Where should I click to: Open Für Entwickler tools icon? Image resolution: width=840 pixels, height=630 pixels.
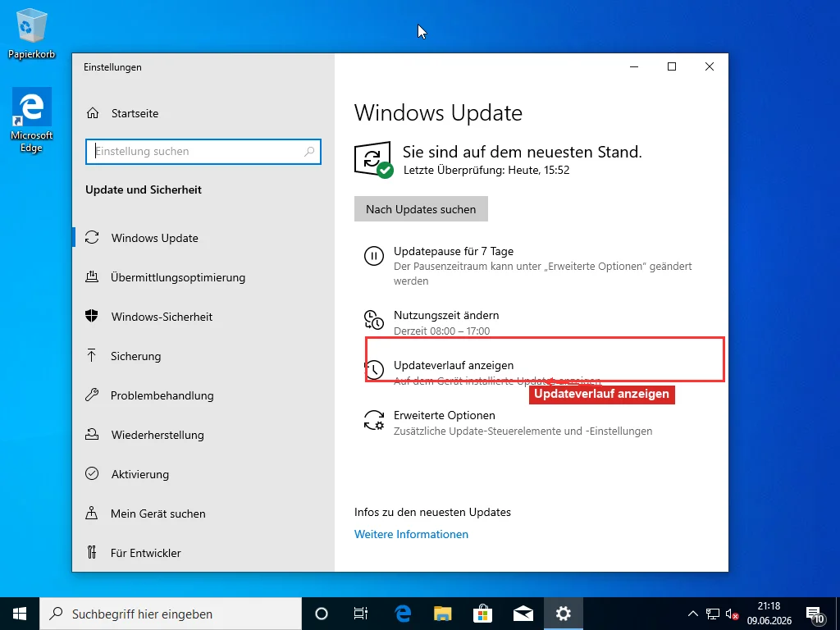[x=92, y=552]
